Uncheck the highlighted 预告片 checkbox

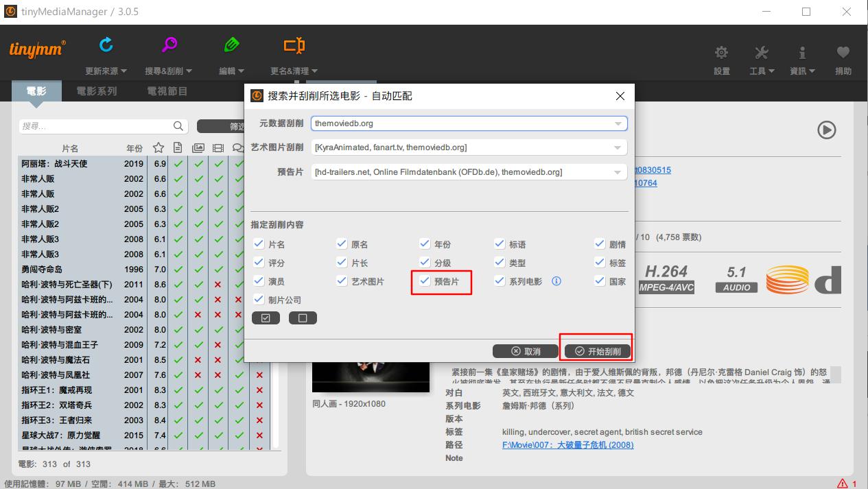click(424, 281)
